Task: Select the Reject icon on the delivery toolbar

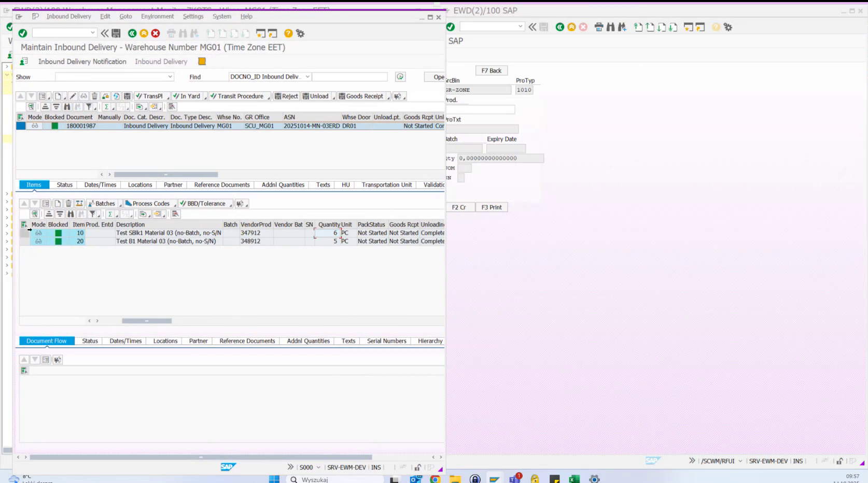Action: click(286, 96)
